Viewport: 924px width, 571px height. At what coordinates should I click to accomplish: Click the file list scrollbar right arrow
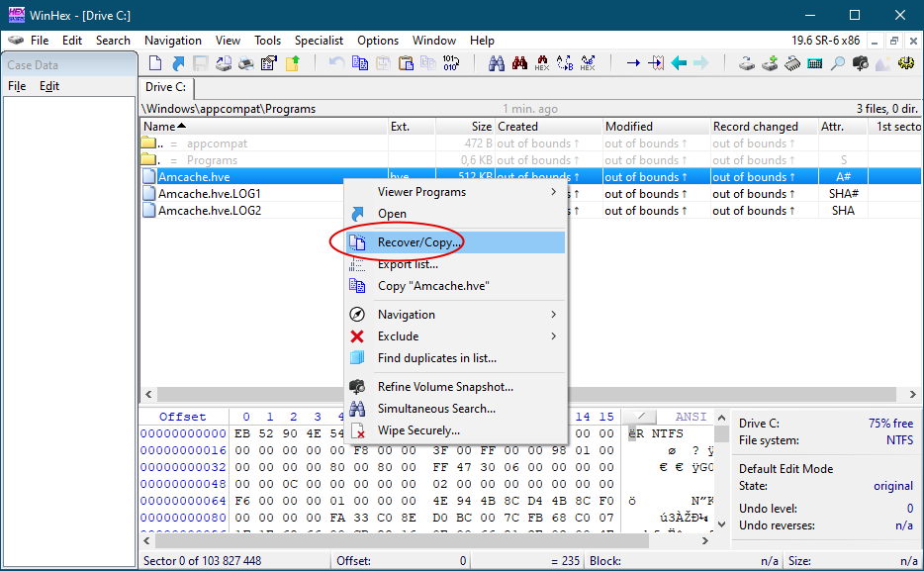913,394
